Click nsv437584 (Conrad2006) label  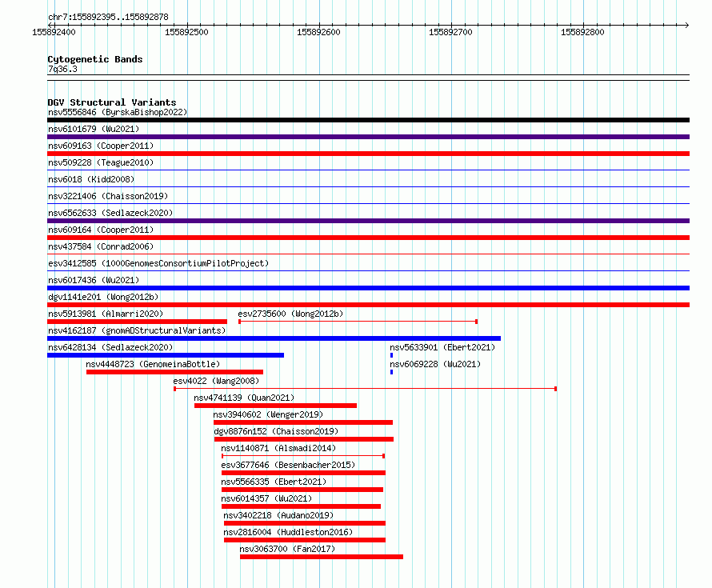pyautogui.click(x=101, y=246)
